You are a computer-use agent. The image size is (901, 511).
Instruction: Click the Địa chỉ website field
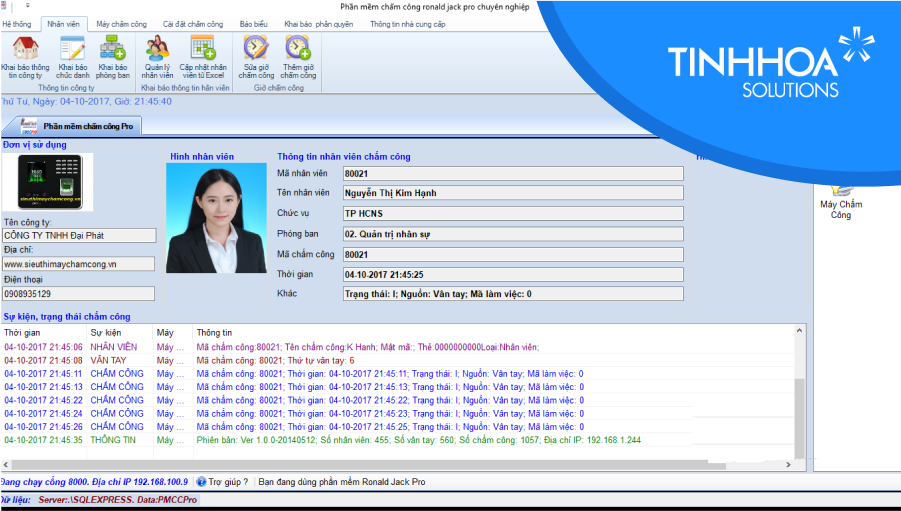pos(78,264)
